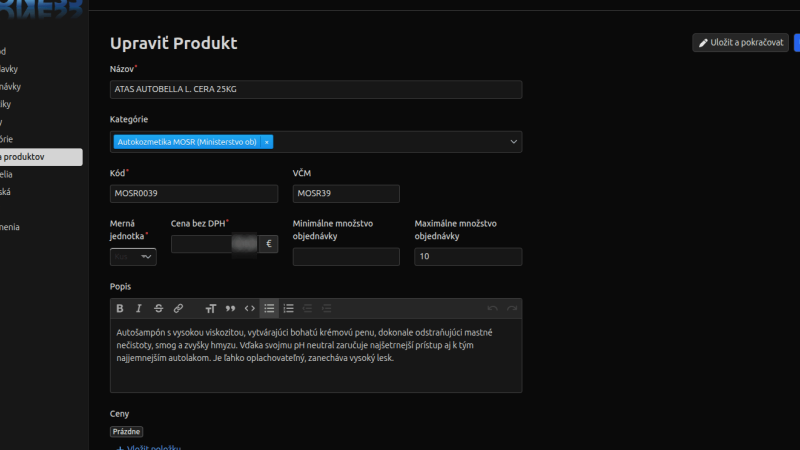This screenshot has height=450, width=800.
Task: Click the Vložiť položku link under Ceny
Action: point(148,447)
